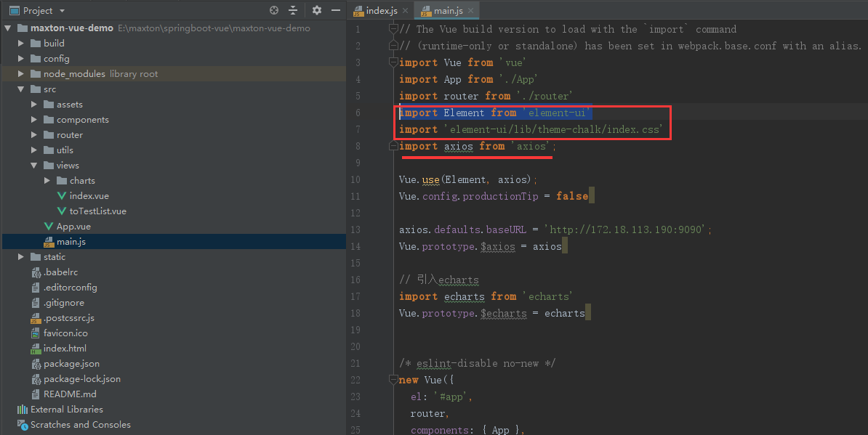The width and height of the screenshot is (868, 435).
Task: Toggle fold marker at line 8
Action: coord(393,146)
